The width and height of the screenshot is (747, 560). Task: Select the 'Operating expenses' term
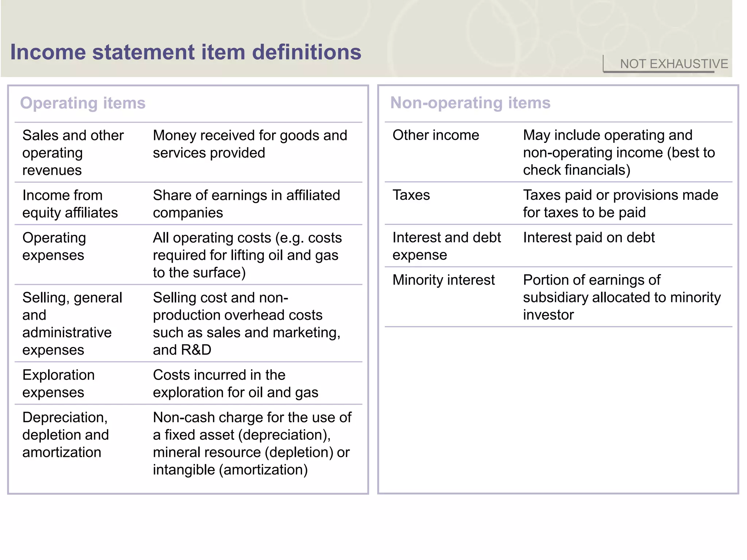pos(54,246)
